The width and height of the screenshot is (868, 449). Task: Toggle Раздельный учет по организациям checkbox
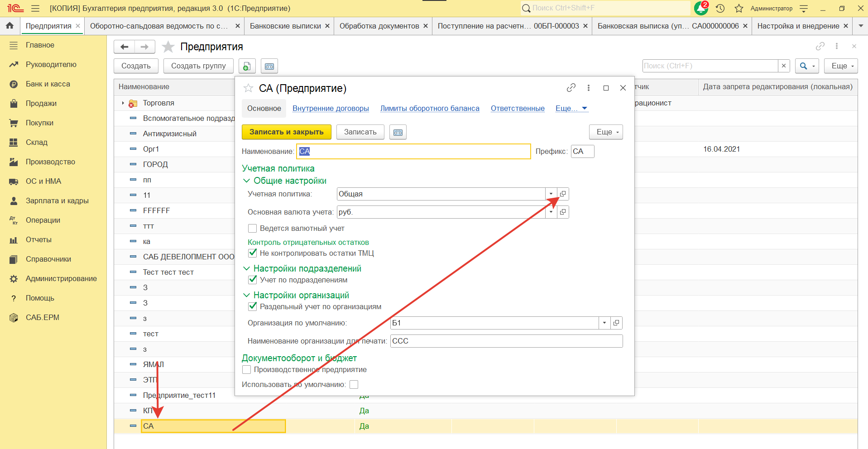pyautogui.click(x=253, y=306)
